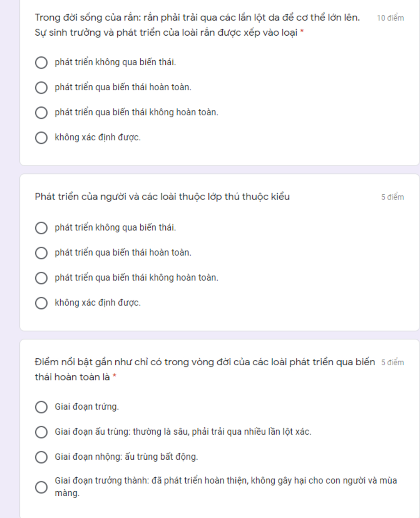Select the "Giai đoạn ấu trùng" radio option
This screenshot has height=518, width=420.
pyautogui.click(x=41, y=432)
